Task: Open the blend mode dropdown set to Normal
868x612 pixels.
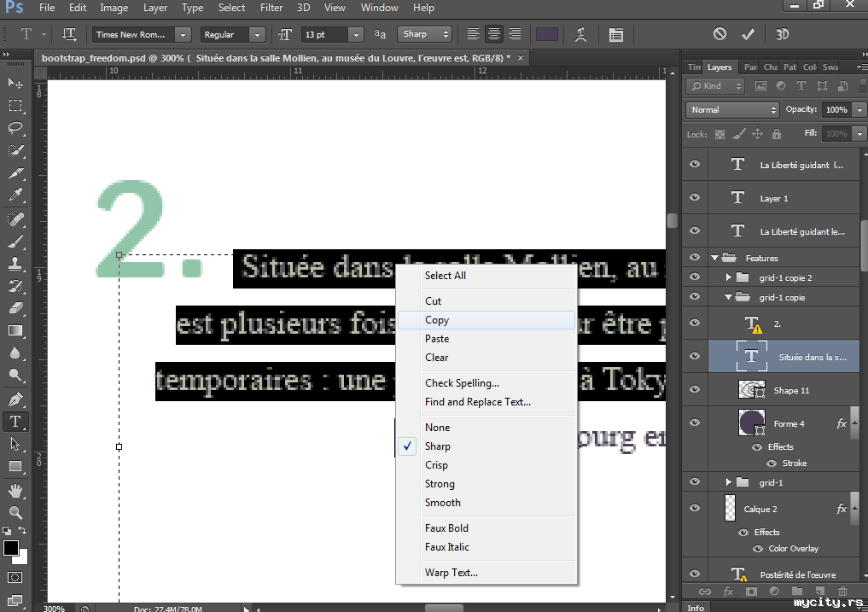Action: [x=733, y=110]
